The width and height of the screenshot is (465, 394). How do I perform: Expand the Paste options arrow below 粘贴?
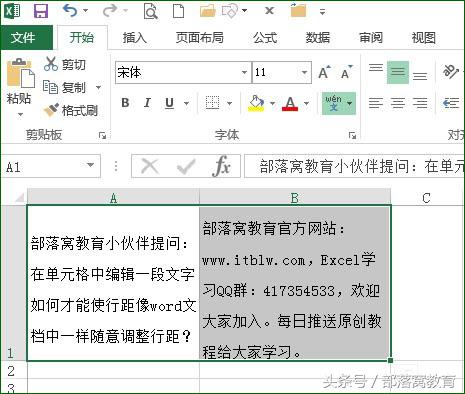click(20, 114)
